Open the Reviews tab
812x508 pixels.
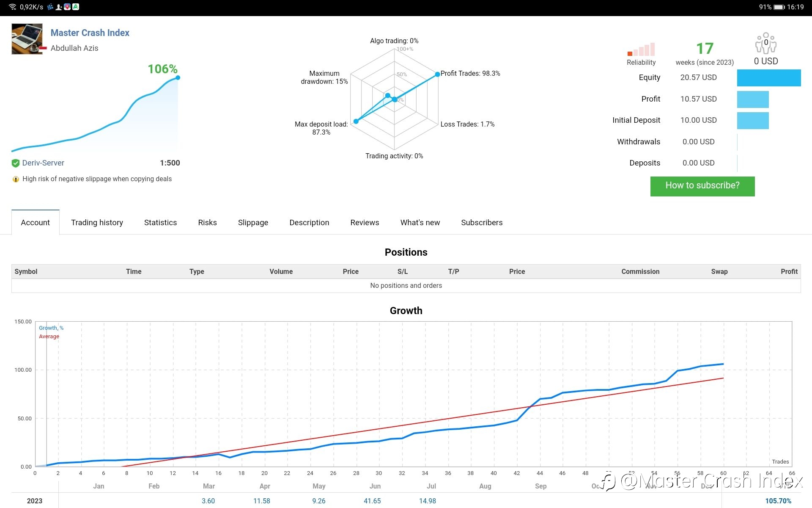(365, 222)
